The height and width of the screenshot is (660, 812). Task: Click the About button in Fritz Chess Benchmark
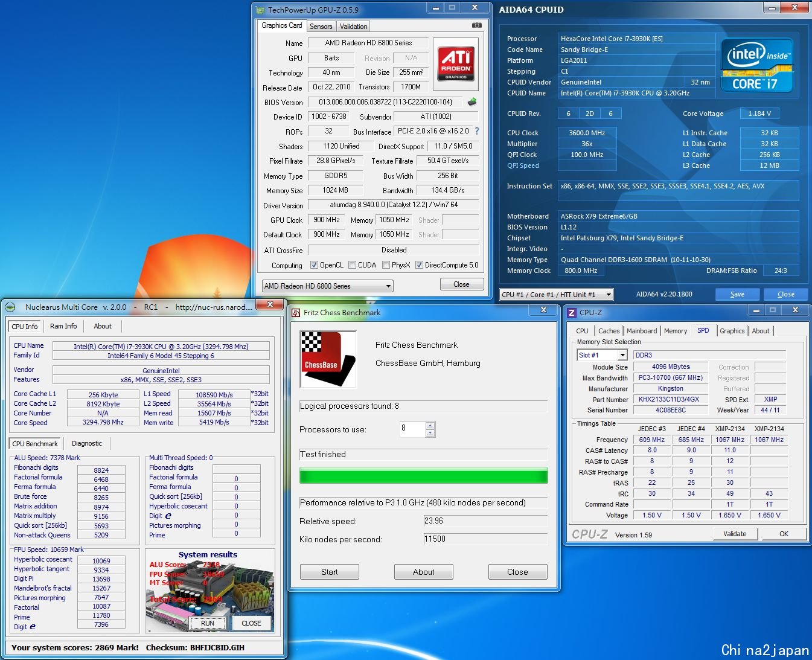coord(424,572)
